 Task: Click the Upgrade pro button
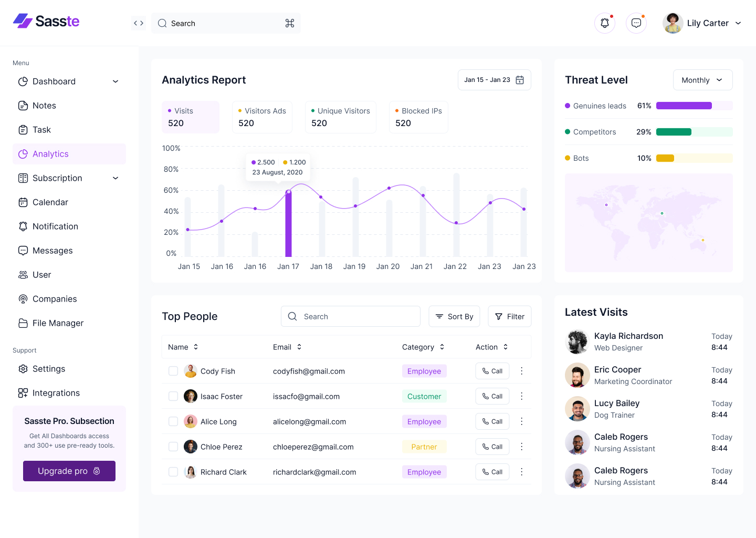[69, 471]
